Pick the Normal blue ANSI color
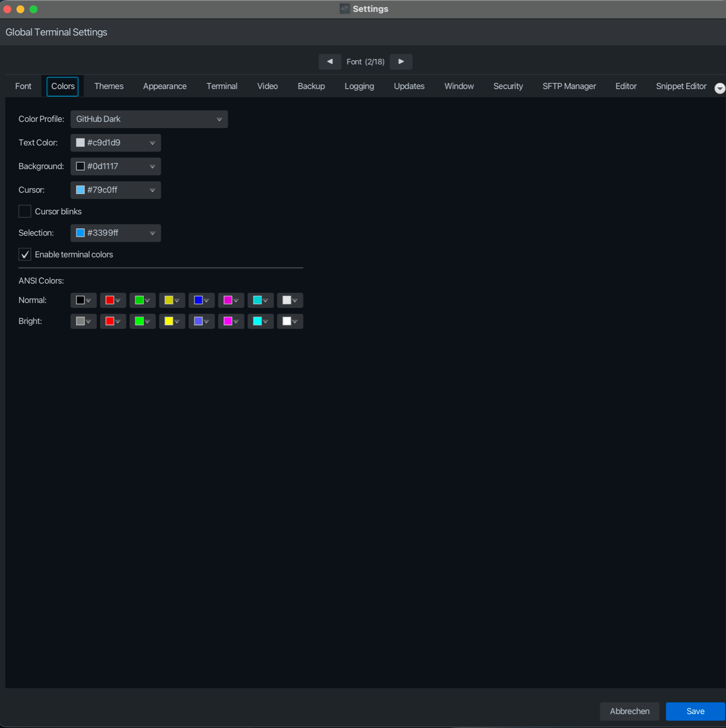 (202, 300)
